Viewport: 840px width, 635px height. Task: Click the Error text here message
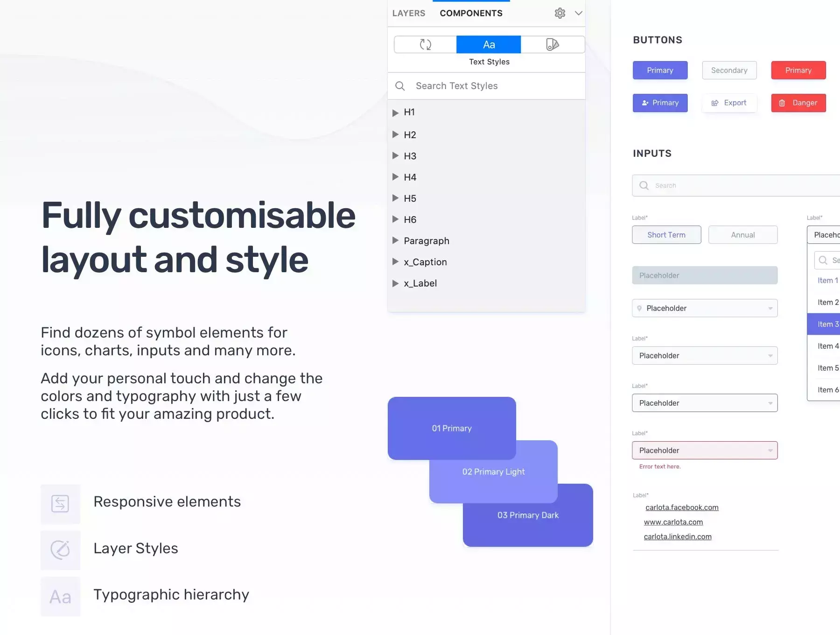pyautogui.click(x=660, y=466)
